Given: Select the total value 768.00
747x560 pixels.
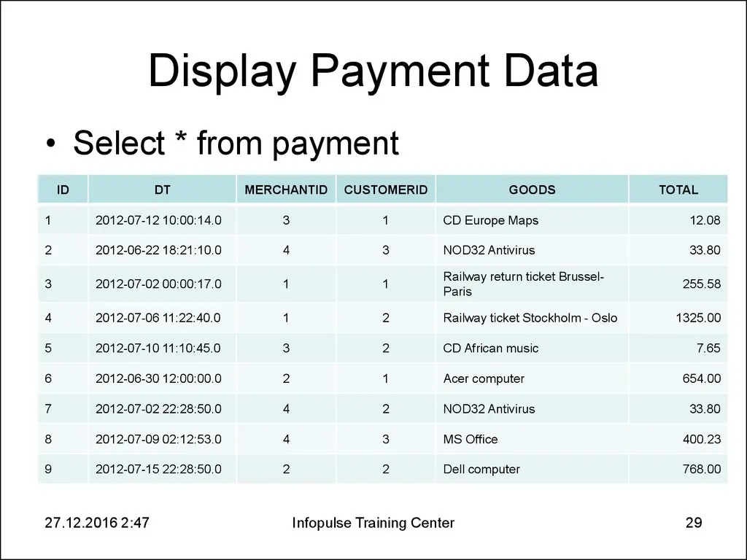Looking at the screenshot, I should [x=702, y=469].
